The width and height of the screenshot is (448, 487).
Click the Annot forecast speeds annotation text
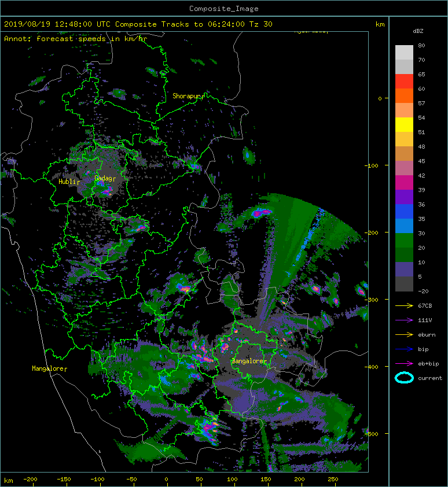76,39
